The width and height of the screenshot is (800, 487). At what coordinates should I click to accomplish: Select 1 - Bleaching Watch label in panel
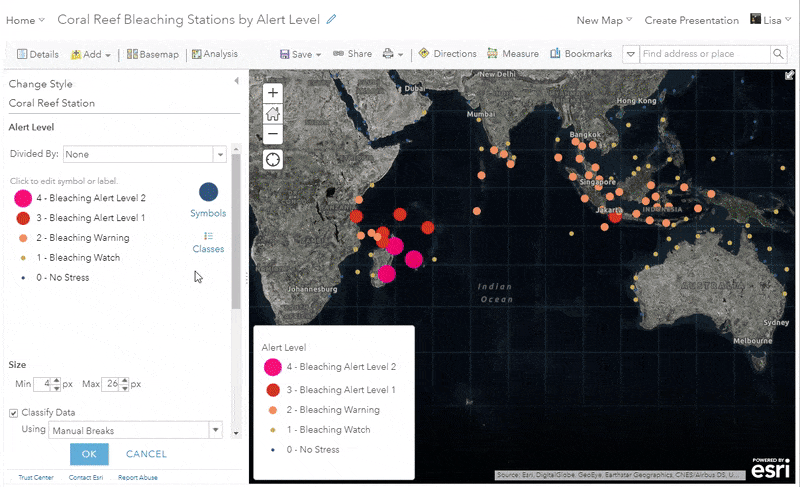78,258
